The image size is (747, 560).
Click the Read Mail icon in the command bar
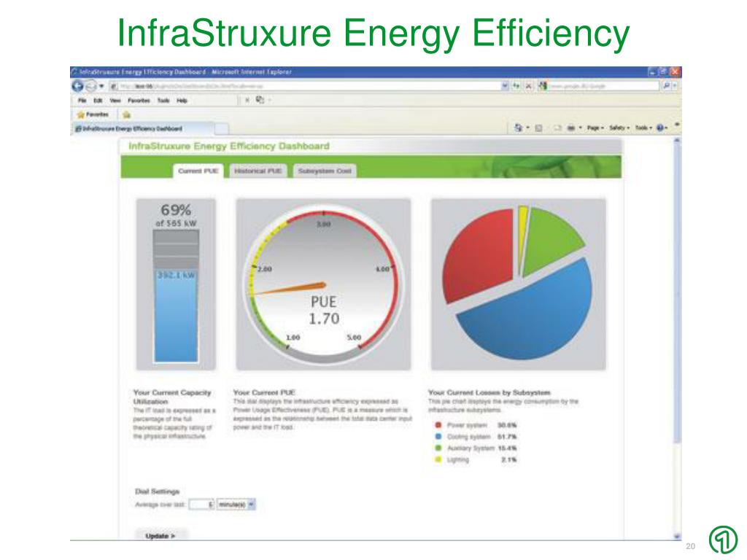coord(557,128)
